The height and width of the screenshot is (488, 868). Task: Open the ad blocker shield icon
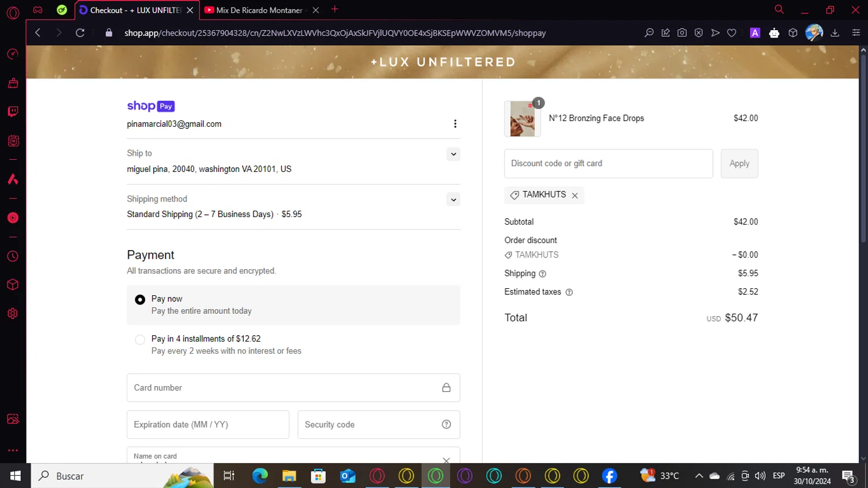point(698,33)
